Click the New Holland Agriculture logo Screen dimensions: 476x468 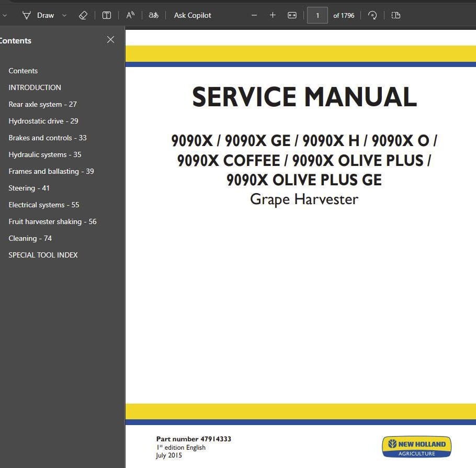click(x=417, y=447)
